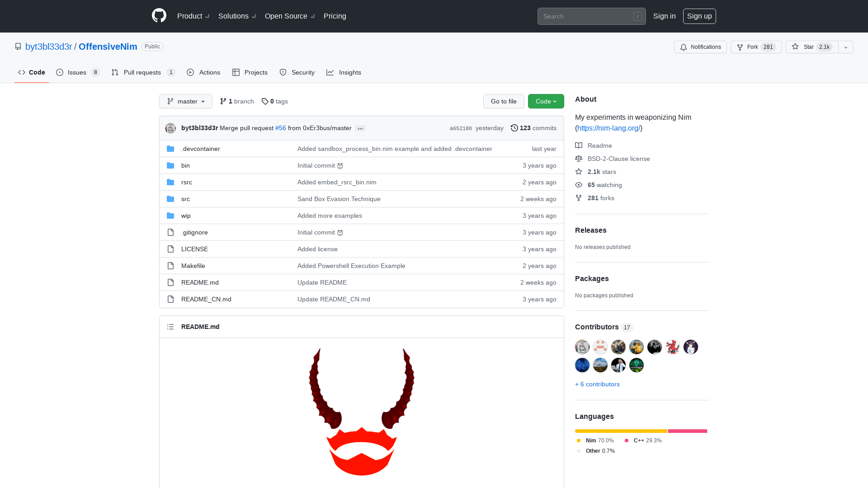The height and width of the screenshot is (488, 868).
Task: Click the Go to file button
Action: [x=504, y=101]
